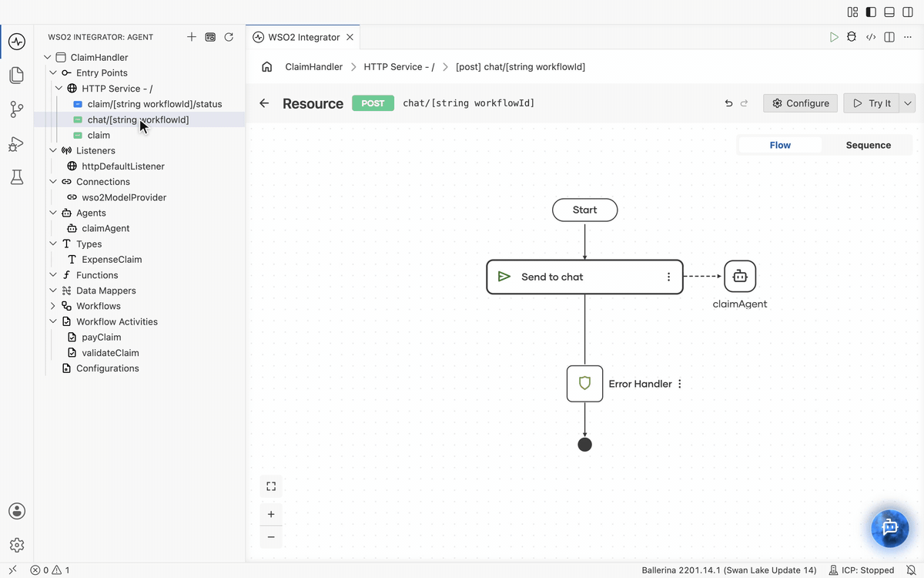Click the Error Handler shield node
The height and width of the screenshot is (578, 924).
(584, 384)
